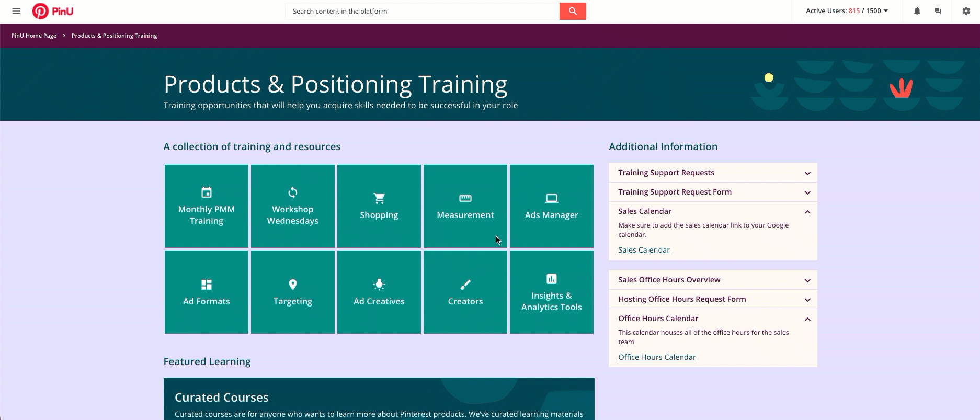Click the shopping cart icon
980x420 pixels.
point(379,198)
